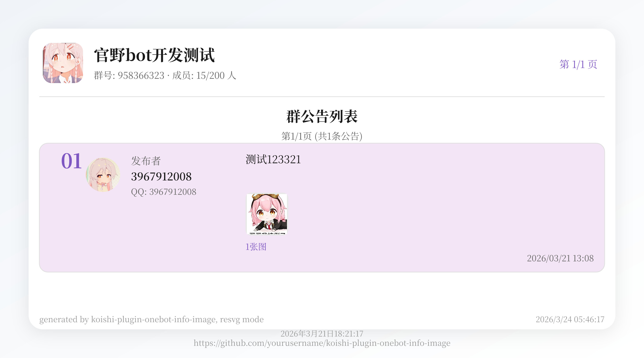
Task: Click the QQ: 3967912008 line
Action: point(163,192)
